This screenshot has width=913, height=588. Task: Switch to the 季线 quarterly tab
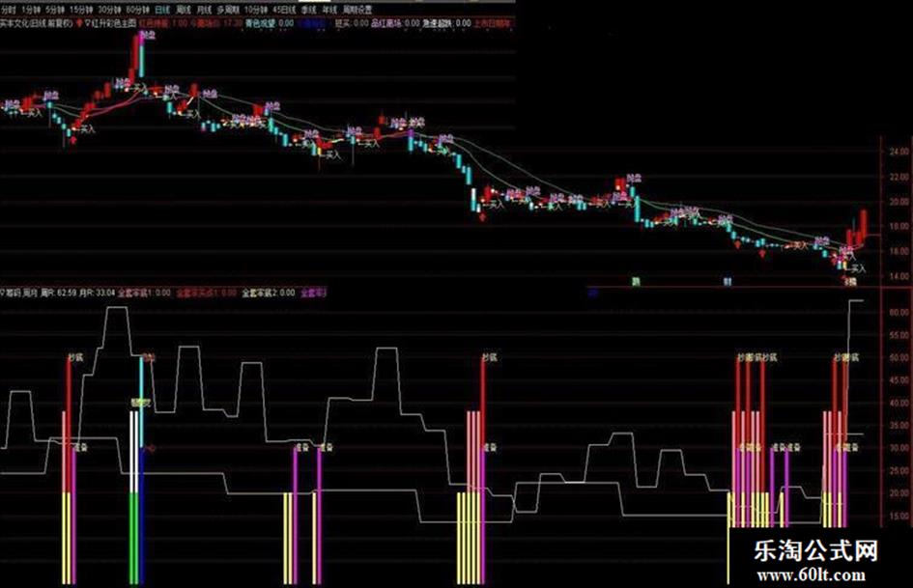point(308,10)
